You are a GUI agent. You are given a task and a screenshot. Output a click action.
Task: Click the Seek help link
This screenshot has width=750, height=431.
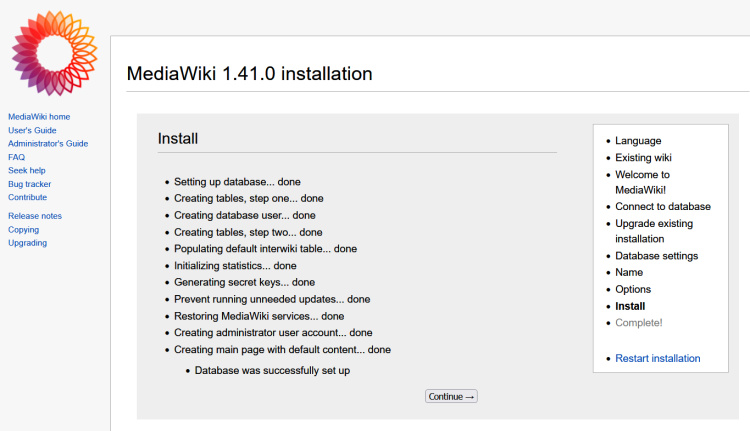click(x=27, y=171)
